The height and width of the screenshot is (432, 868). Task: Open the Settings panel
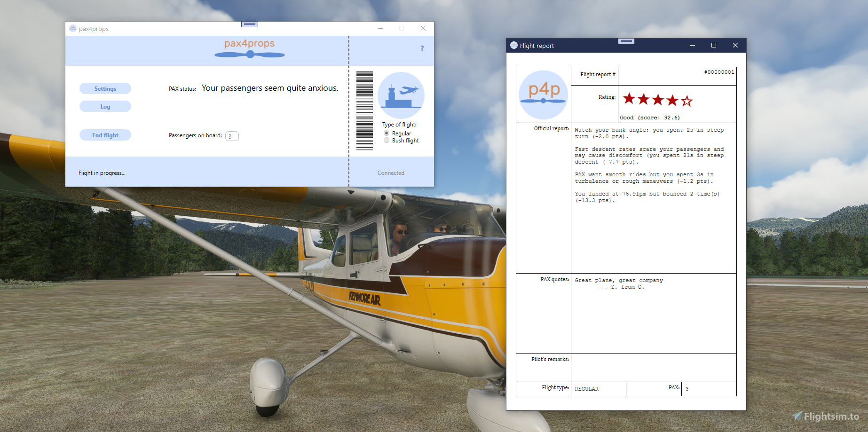coord(105,89)
